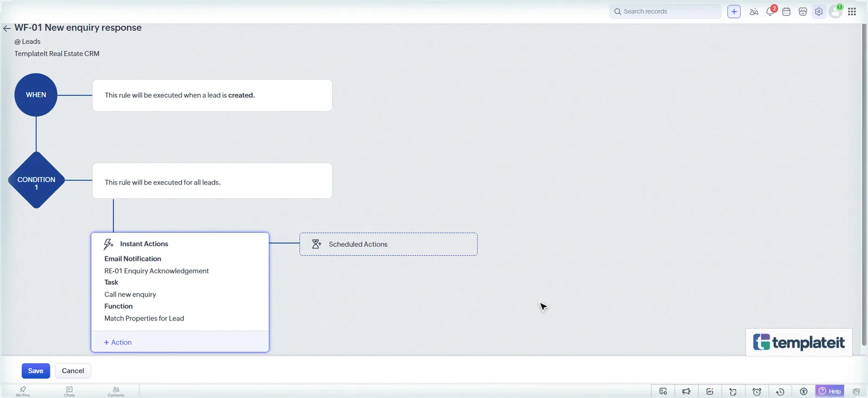Click the hourglass Scheduled Actions icon
This screenshot has width=868, height=398.
[317, 244]
